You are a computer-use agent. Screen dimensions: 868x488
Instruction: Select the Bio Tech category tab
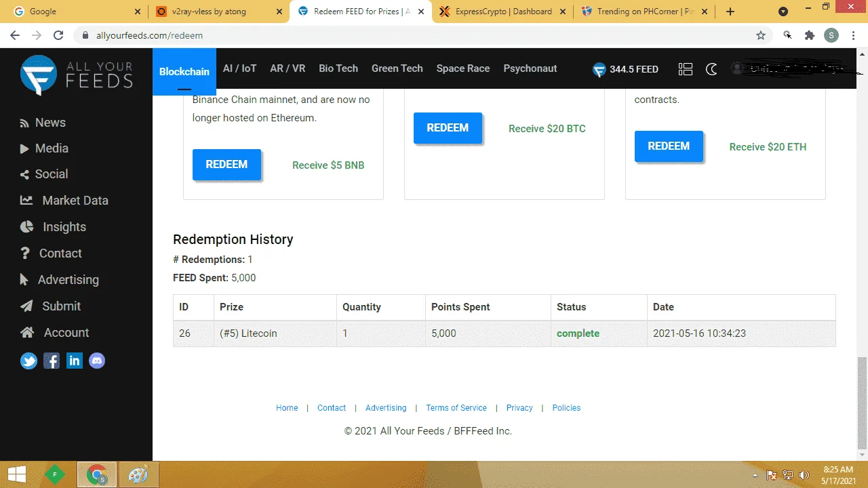tap(338, 68)
